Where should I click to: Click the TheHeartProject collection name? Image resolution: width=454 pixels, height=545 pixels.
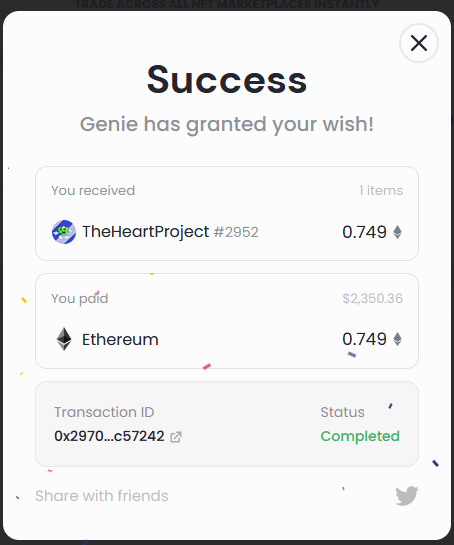tap(146, 231)
